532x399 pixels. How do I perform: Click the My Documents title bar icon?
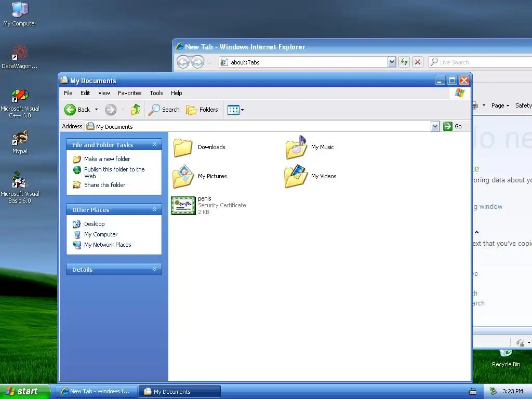pos(64,80)
